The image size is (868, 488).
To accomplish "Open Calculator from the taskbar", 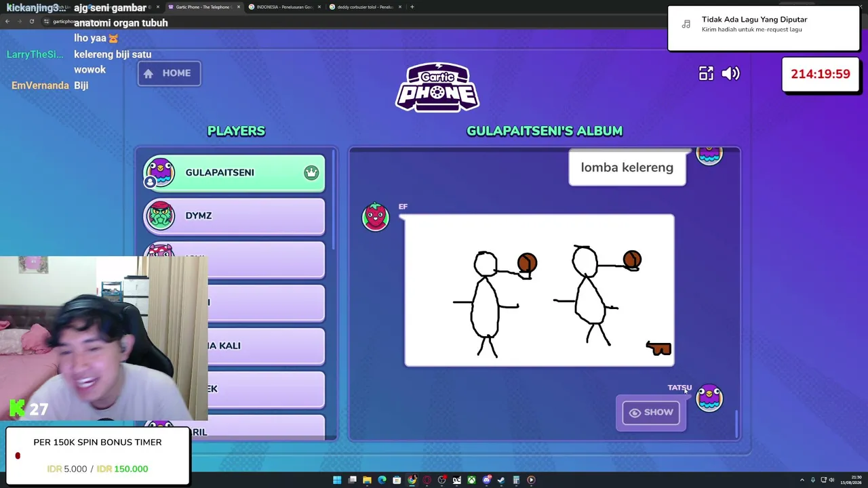I will [x=516, y=480].
